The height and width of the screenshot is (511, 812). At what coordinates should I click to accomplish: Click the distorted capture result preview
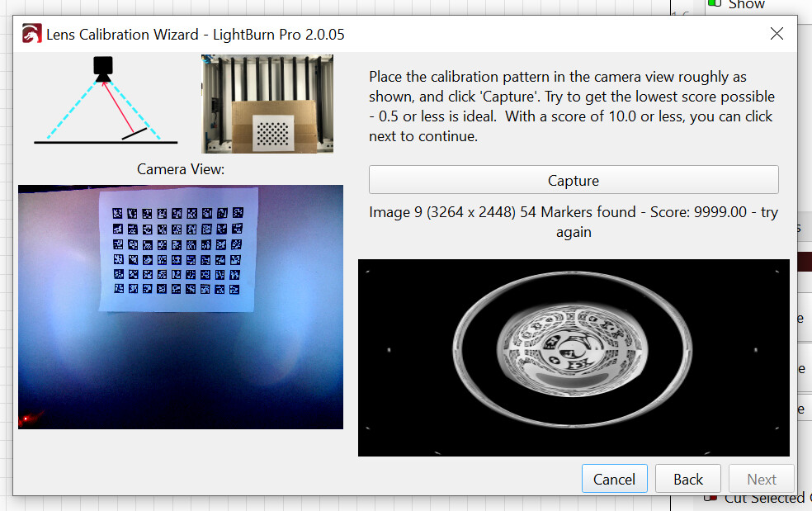coord(573,357)
